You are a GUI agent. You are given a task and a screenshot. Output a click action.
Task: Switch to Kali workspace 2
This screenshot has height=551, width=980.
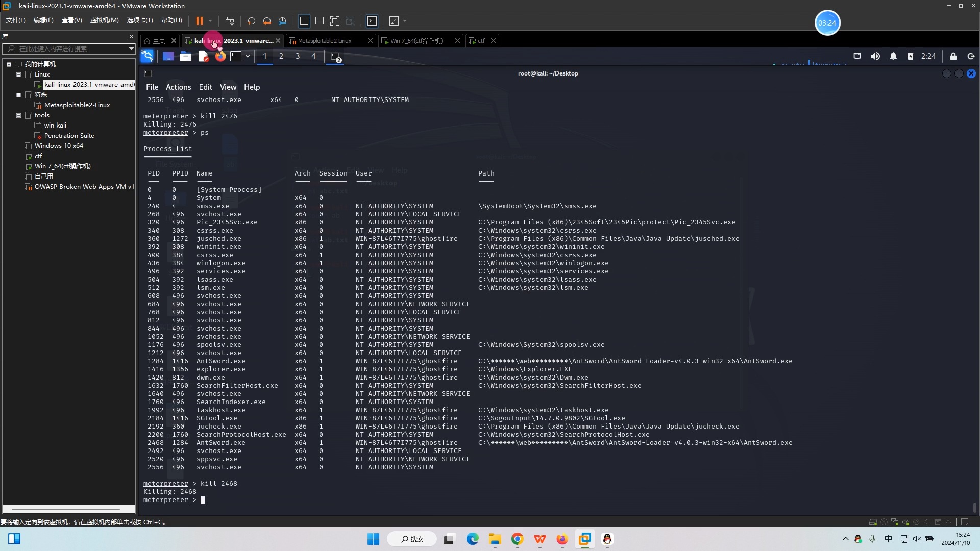pos(281,56)
